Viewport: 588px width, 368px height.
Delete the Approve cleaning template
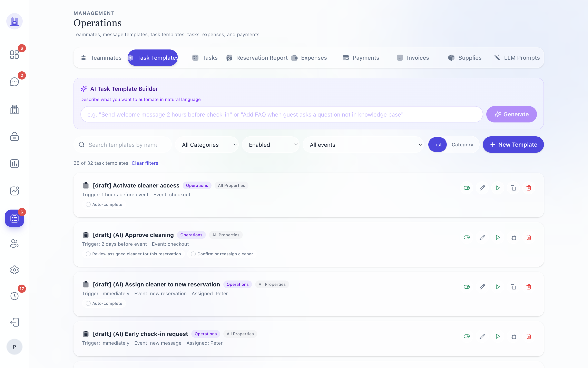(x=529, y=237)
